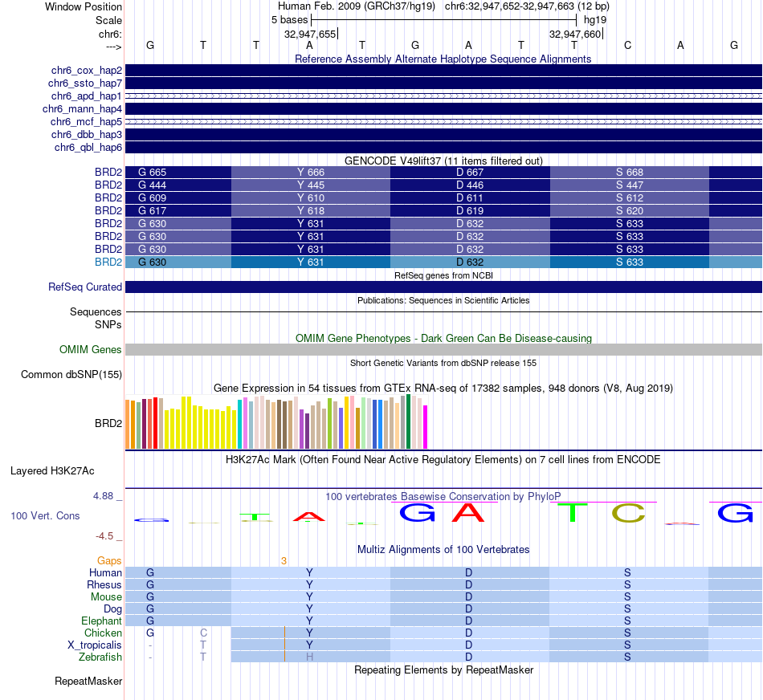Click S 633 in highlighted light-blue BRD2 row
This screenshot has width=763, height=700.
tap(629, 262)
